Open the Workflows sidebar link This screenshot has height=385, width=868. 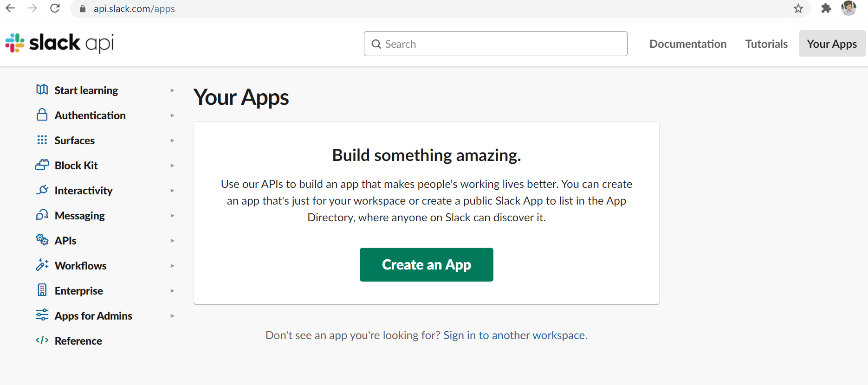pos(81,266)
